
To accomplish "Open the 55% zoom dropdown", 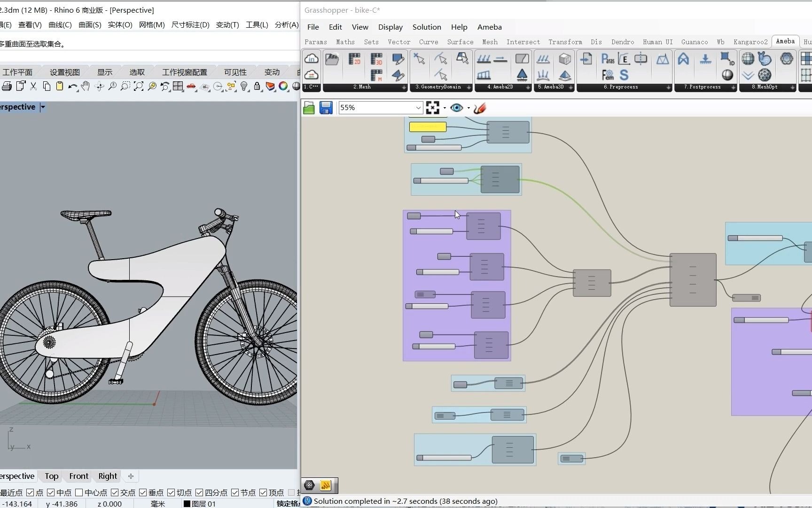I will coord(418,108).
